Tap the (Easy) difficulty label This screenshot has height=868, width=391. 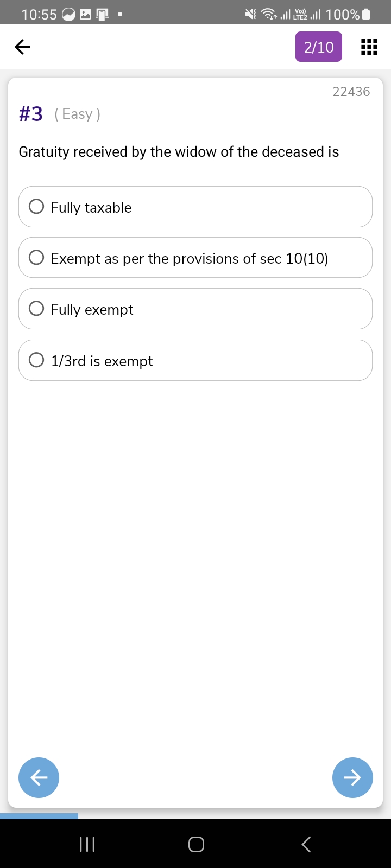(77, 114)
